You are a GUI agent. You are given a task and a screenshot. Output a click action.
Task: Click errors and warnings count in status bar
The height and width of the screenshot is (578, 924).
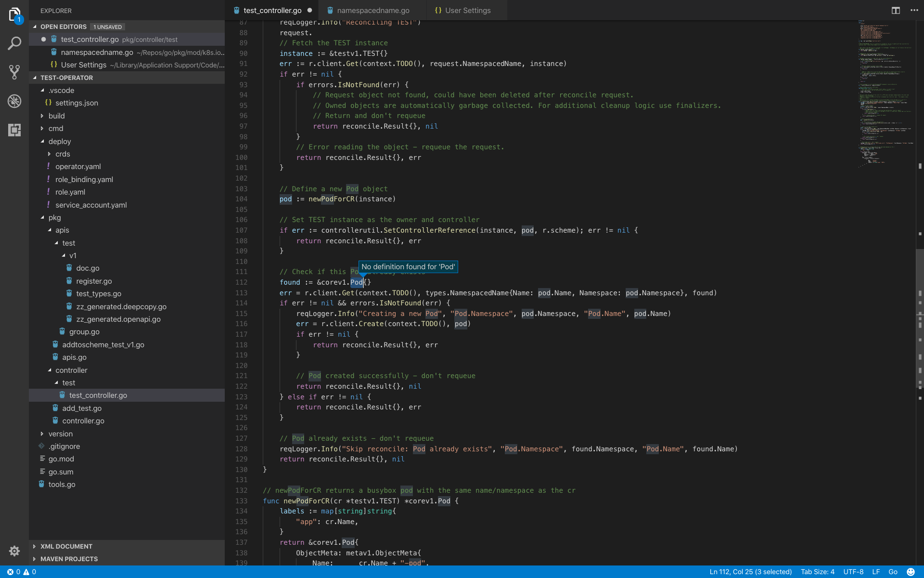pyautogui.click(x=22, y=572)
